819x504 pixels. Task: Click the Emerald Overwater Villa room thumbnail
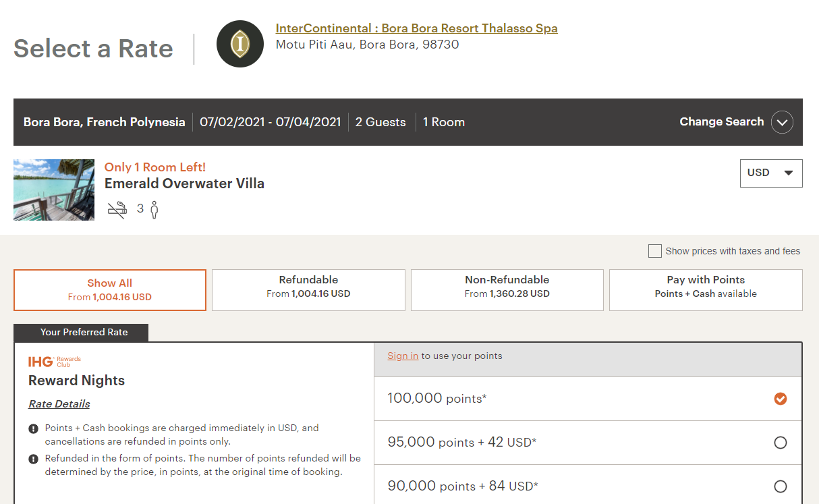click(x=53, y=190)
